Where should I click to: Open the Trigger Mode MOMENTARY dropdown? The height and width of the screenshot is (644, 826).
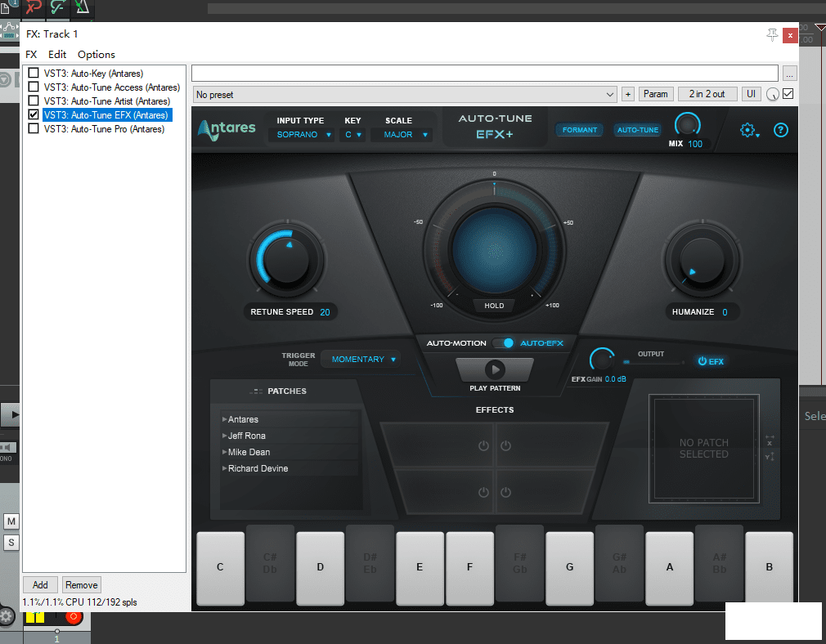[361, 359]
